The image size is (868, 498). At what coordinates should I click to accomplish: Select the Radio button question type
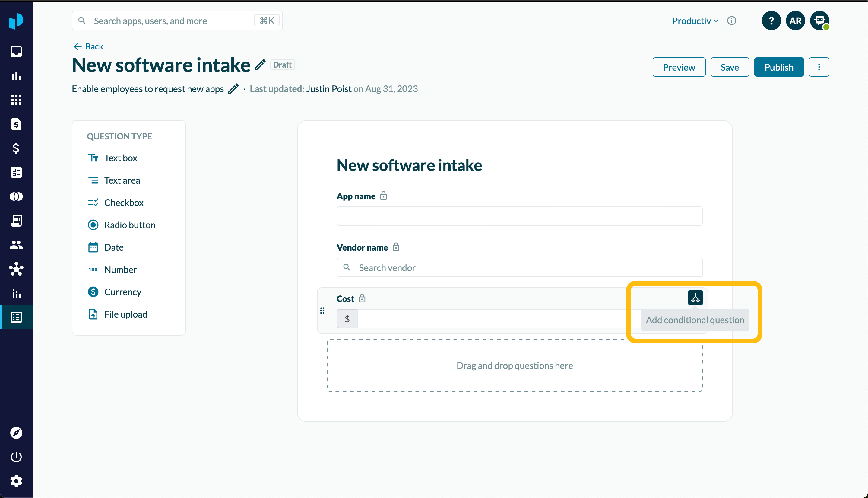(x=129, y=225)
